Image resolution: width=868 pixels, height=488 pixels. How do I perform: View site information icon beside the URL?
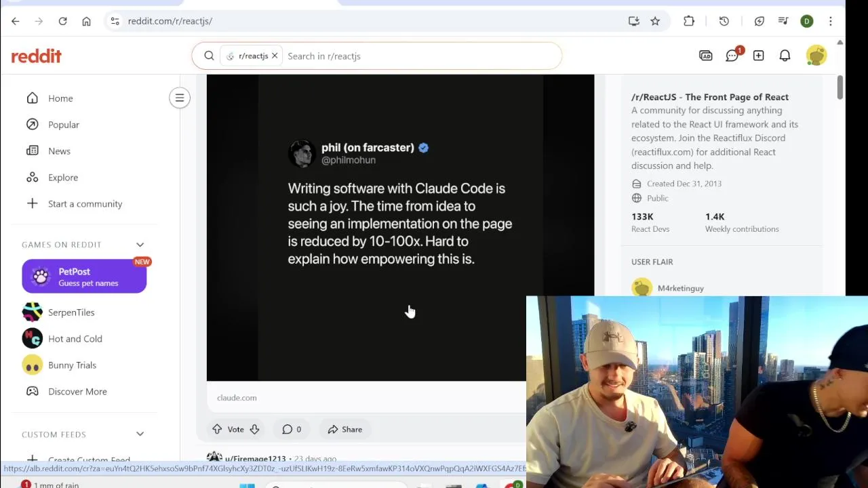[x=115, y=21]
